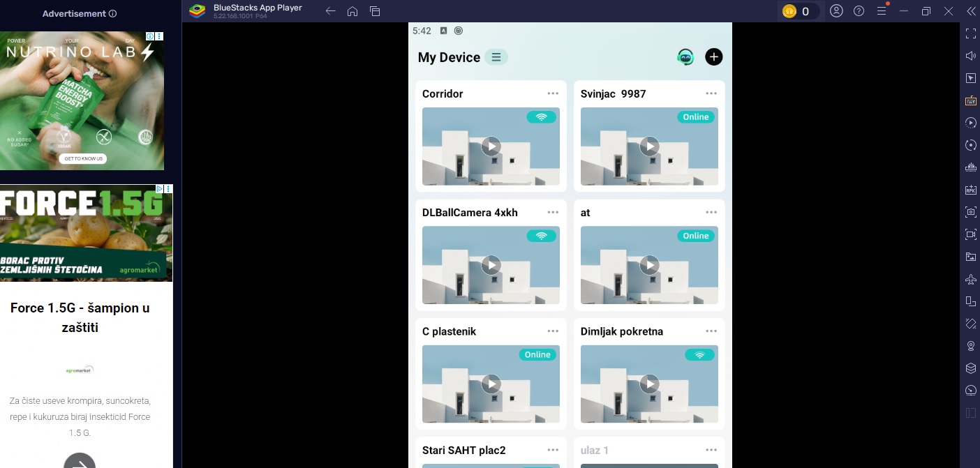Open options menu for Corridor camera
The height and width of the screenshot is (468, 980).
click(x=553, y=93)
